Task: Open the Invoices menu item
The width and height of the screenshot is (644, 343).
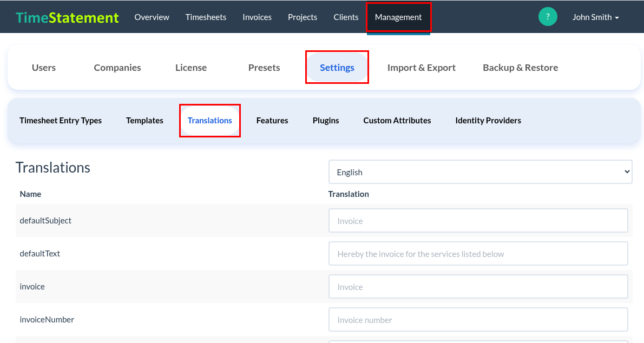Action: (257, 17)
